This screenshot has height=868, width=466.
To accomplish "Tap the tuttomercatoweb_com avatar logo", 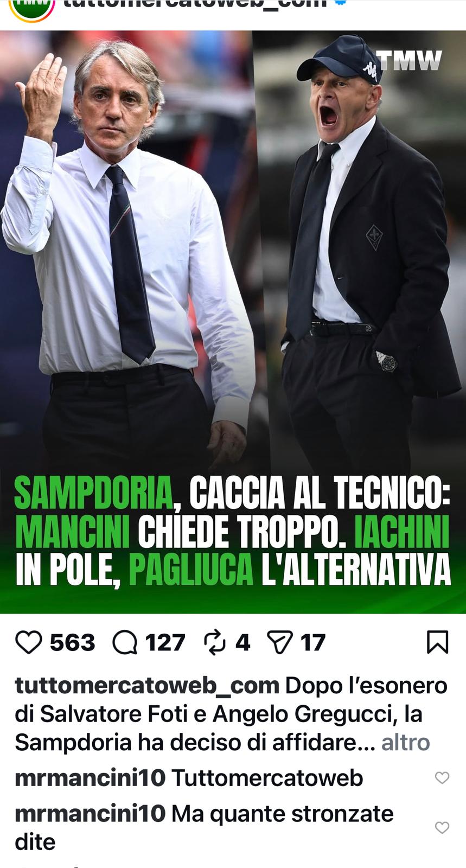I will [32, 5].
